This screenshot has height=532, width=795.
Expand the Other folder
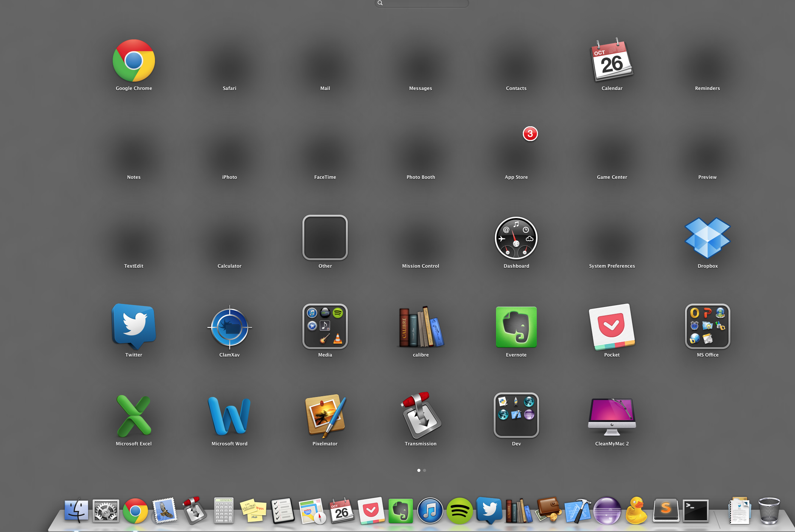(x=325, y=237)
